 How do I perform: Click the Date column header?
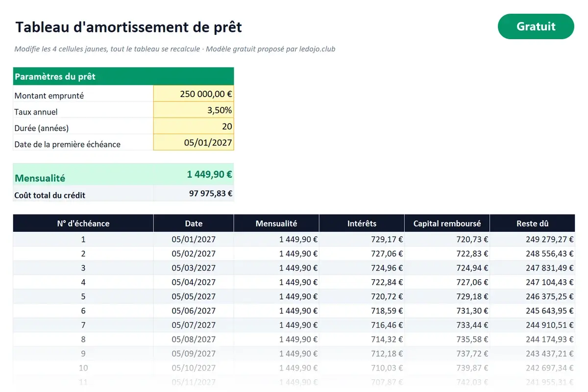click(x=194, y=223)
